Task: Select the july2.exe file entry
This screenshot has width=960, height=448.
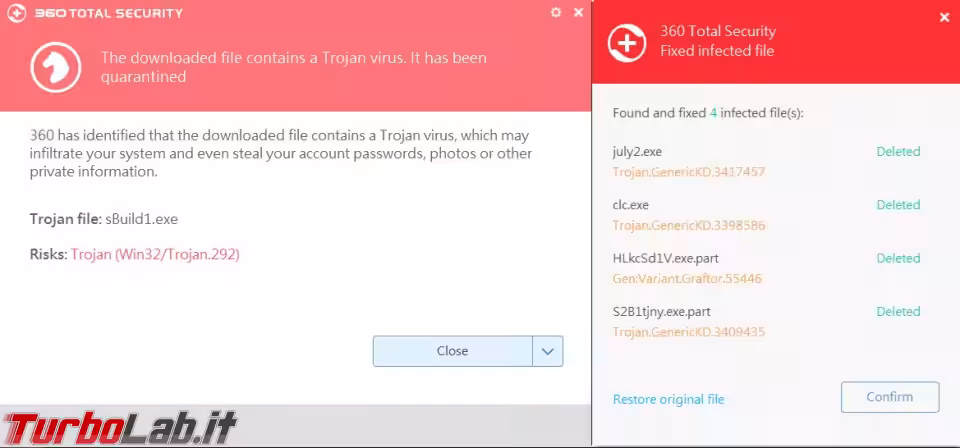Action: (637, 151)
